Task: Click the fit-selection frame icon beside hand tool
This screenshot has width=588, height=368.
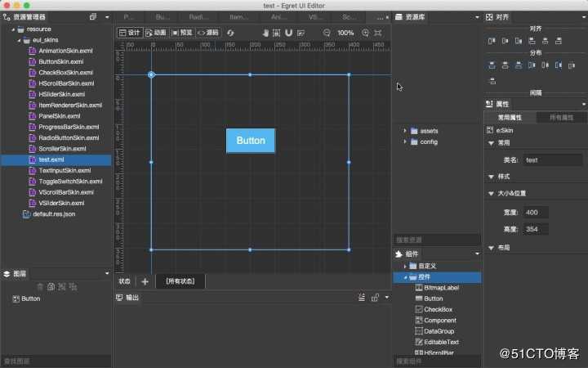Action: (x=276, y=33)
